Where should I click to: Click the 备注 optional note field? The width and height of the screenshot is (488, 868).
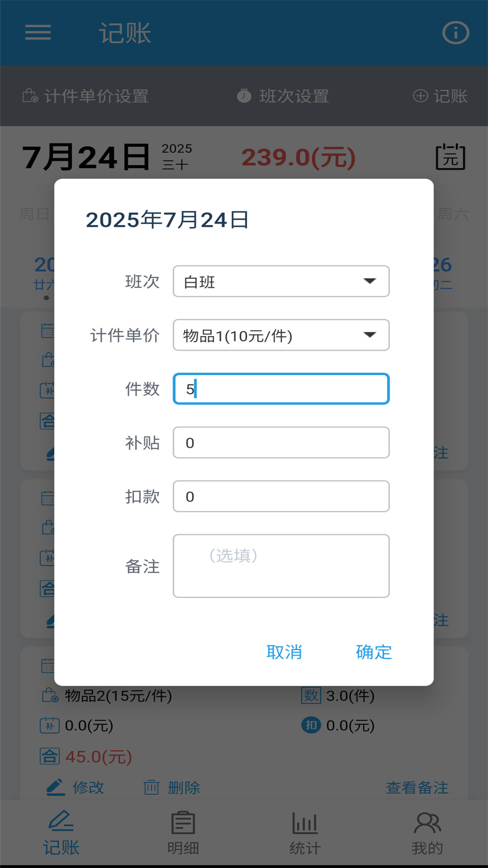point(280,566)
